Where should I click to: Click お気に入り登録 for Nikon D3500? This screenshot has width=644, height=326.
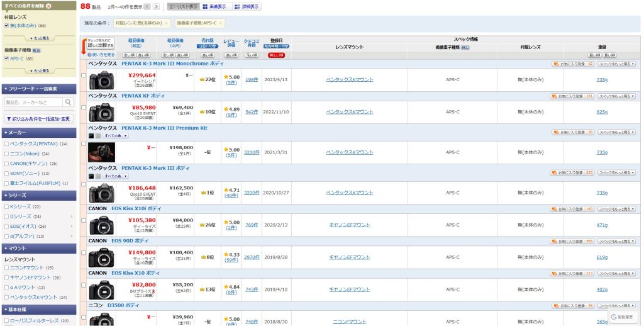pyautogui.click(x=573, y=306)
